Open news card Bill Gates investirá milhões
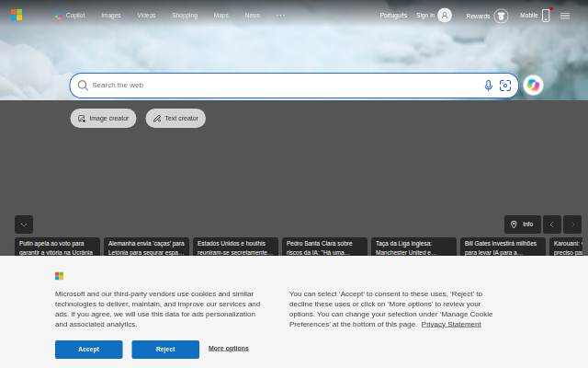 click(503, 247)
